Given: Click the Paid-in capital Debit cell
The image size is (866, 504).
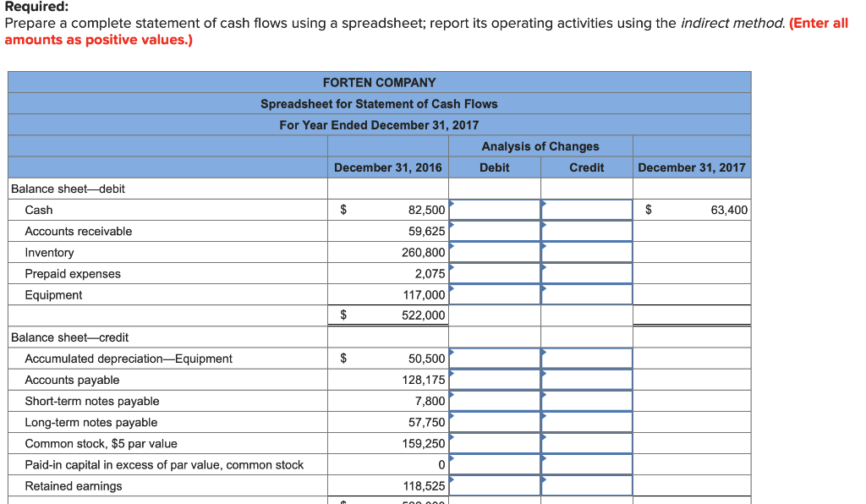Looking at the screenshot, I should (x=495, y=465).
